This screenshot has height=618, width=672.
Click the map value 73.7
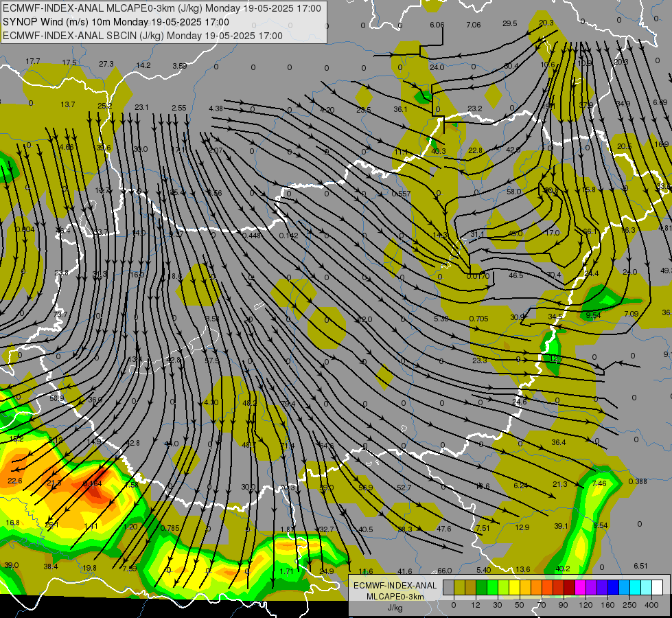pyautogui.click(x=60, y=314)
